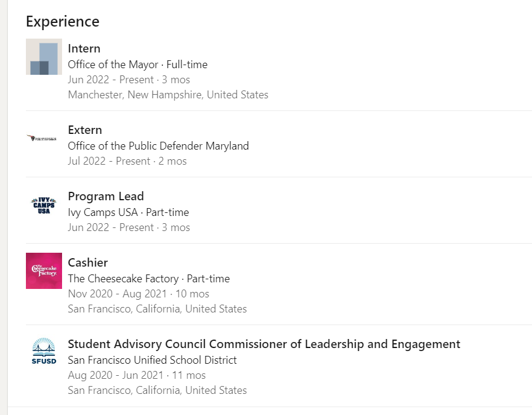This screenshot has height=415, width=532.
Task: Click the Office of the Mayor logo
Action: 44,57
